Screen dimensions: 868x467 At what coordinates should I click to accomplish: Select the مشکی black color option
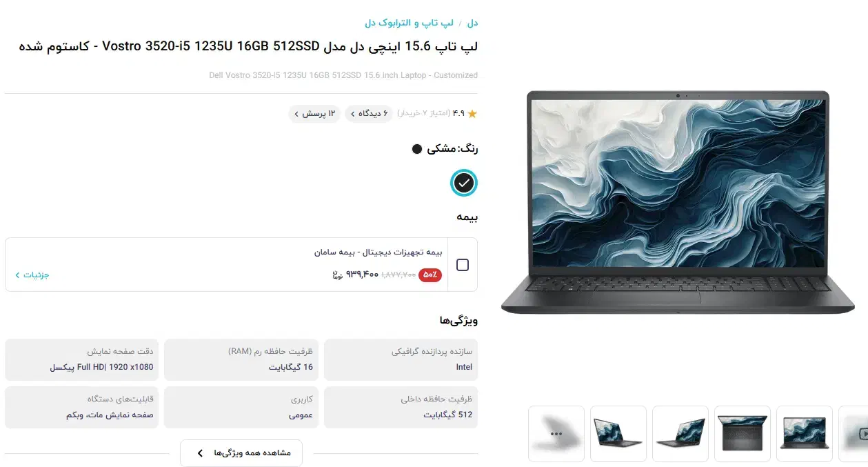(x=464, y=183)
